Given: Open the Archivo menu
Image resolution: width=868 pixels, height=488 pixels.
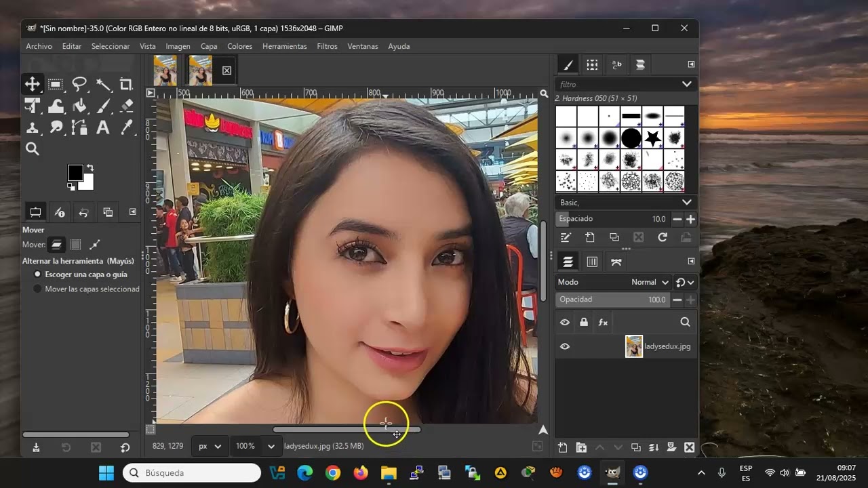Looking at the screenshot, I should pos(39,46).
